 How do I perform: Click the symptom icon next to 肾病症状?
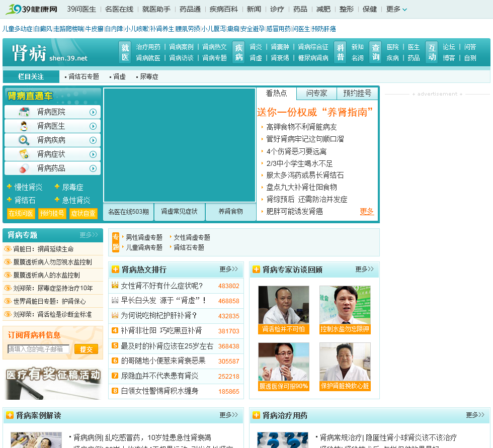click(x=24, y=154)
